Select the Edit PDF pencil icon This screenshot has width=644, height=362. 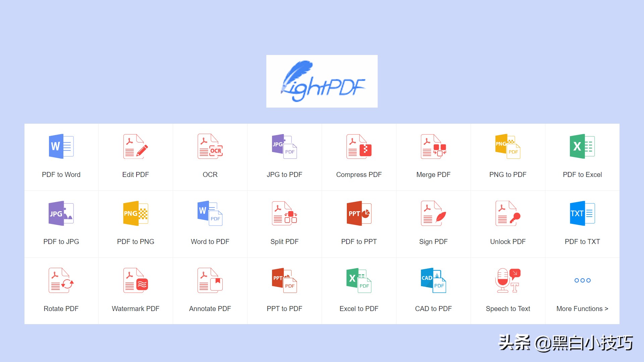pyautogui.click(x=136, y=146)
